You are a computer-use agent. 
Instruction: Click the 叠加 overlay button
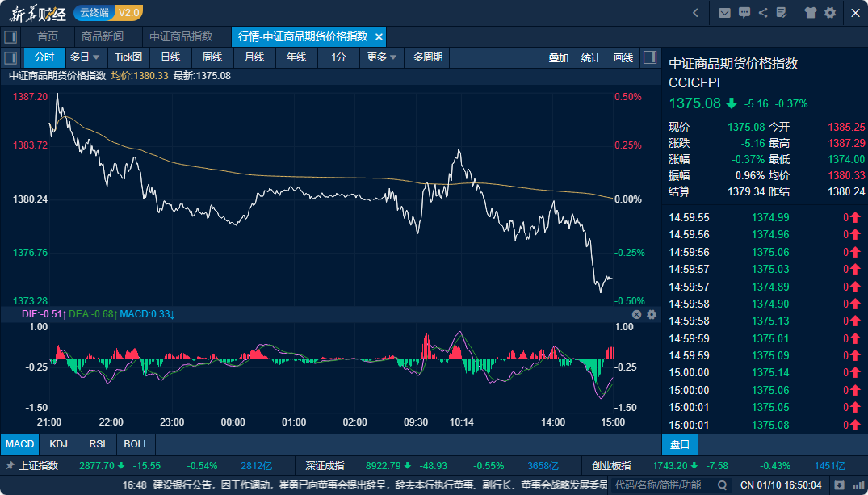pyautogui.click(x=559, y=57)
